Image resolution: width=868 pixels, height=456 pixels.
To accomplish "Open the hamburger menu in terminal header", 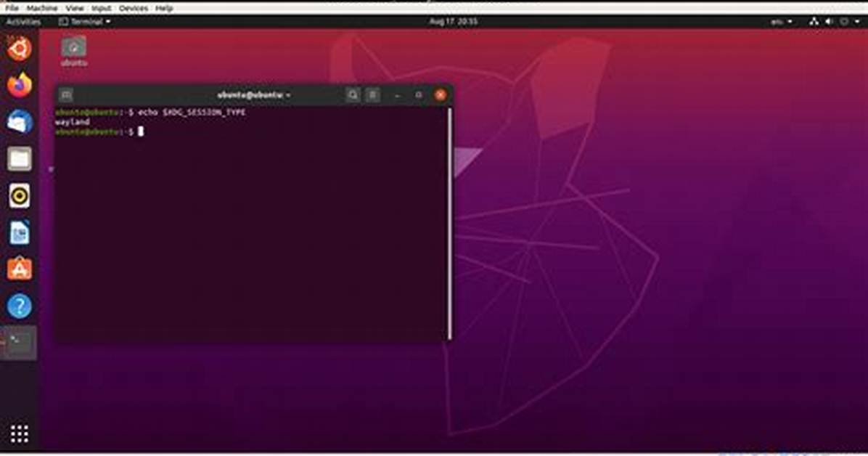I will click(373, 94).
